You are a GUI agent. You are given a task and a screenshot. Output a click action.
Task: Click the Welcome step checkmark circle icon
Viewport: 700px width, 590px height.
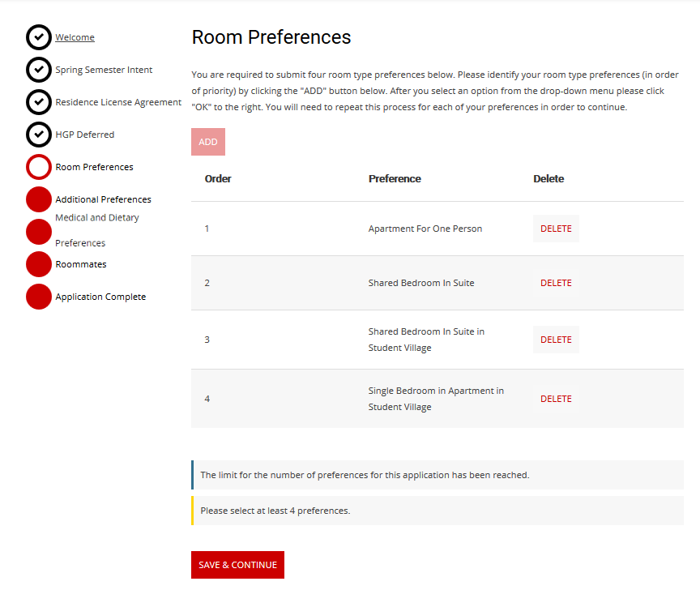pyautogui.click(x=39, y=37)
